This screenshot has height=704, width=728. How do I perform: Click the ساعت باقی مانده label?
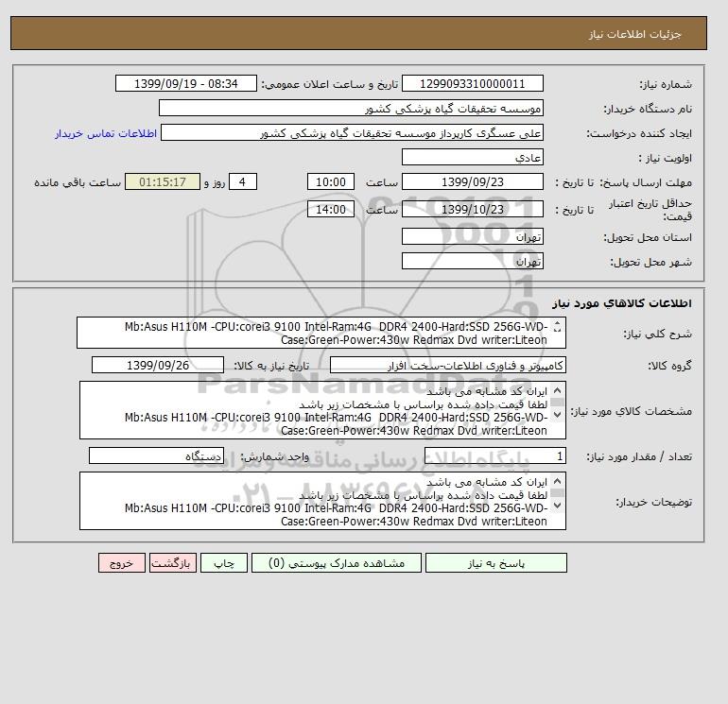pos(78,182)
